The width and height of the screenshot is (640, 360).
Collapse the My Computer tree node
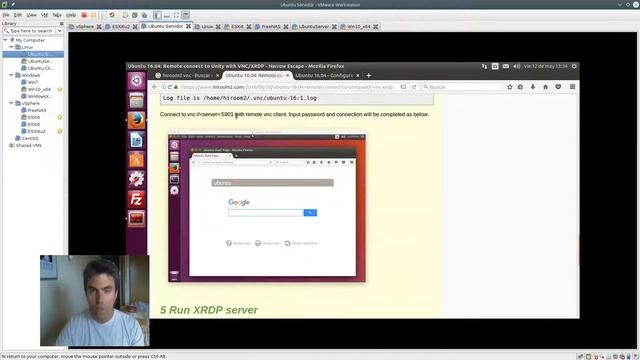coord(5,40)
